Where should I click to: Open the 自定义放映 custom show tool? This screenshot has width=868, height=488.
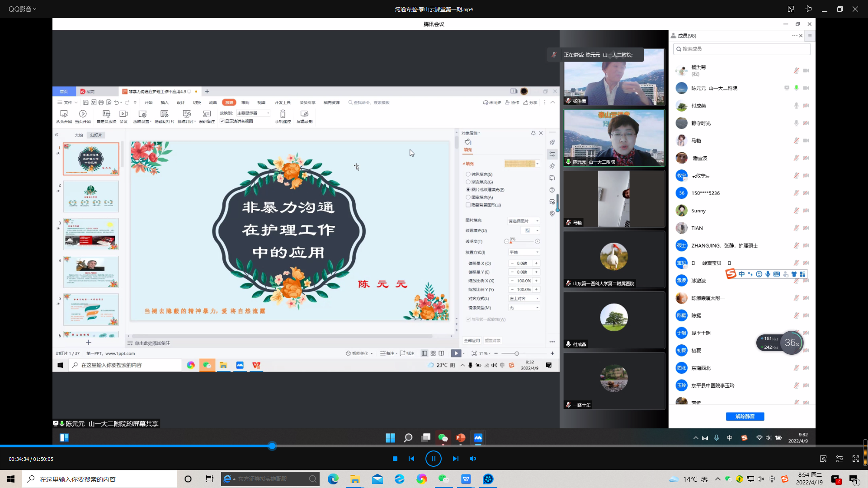tap(106, 116)
